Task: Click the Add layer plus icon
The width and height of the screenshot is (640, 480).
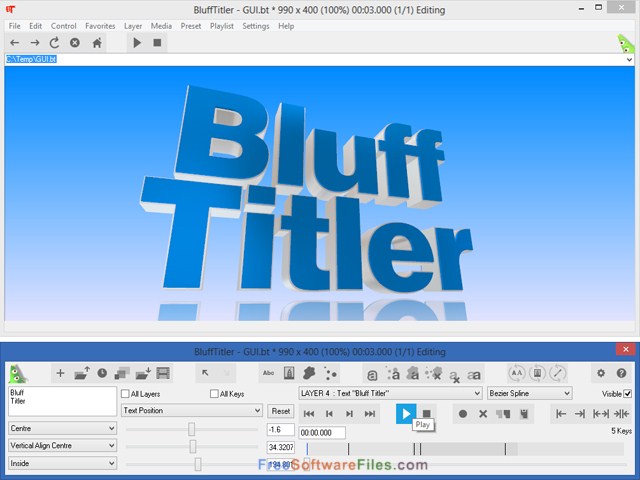Action: [60, 373]
